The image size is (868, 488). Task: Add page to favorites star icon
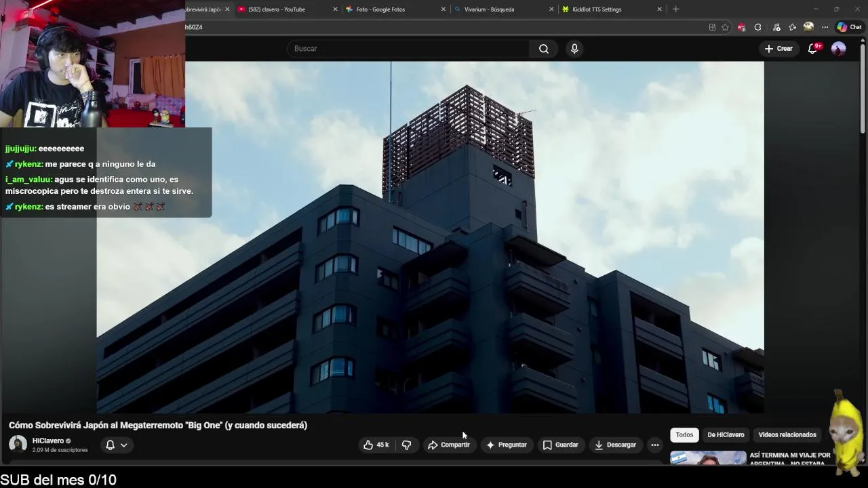(725, 27)
